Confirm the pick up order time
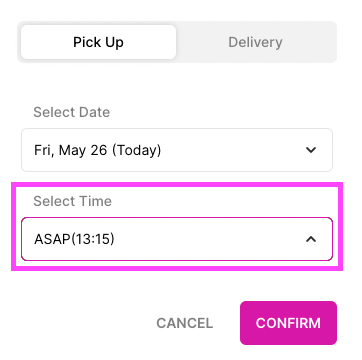 click(x=288, y=323)
